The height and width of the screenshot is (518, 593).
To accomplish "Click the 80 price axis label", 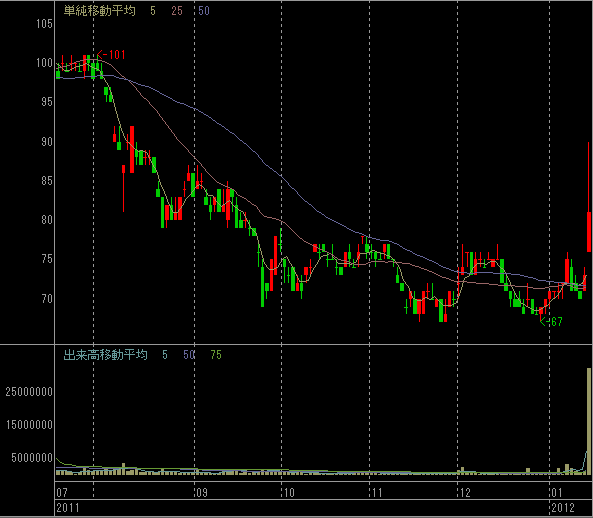I will [x=47, y=220].
